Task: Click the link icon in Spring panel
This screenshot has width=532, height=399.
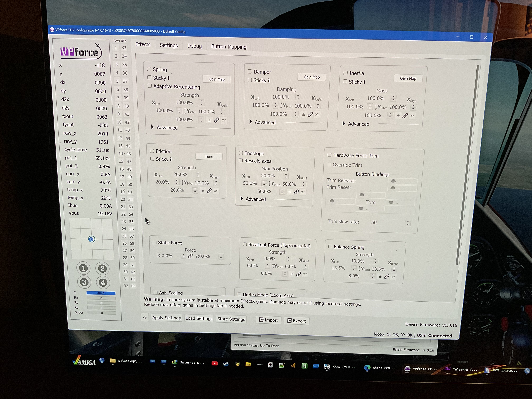Action: click(217, 120)
